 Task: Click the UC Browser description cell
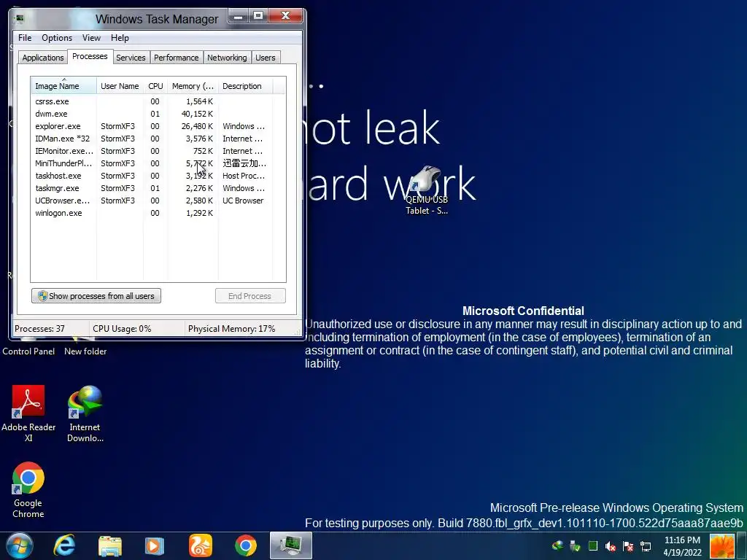(243, 201)
